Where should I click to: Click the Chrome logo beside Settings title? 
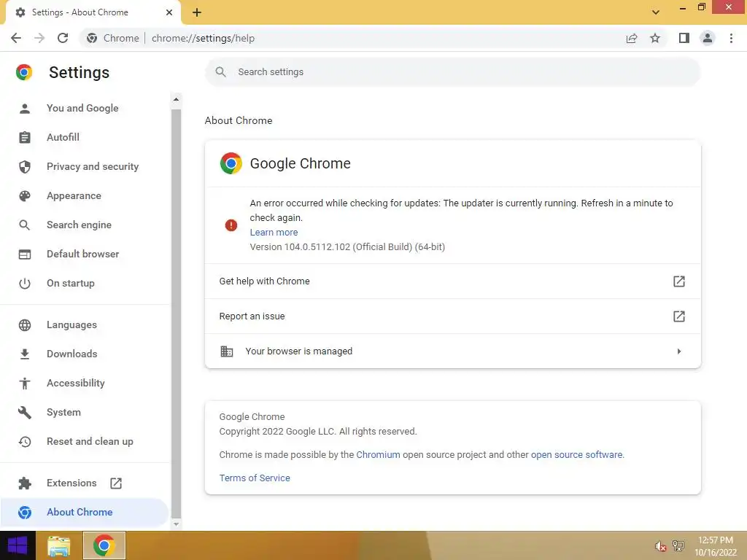pyautogui.click(x=24, y=72)
